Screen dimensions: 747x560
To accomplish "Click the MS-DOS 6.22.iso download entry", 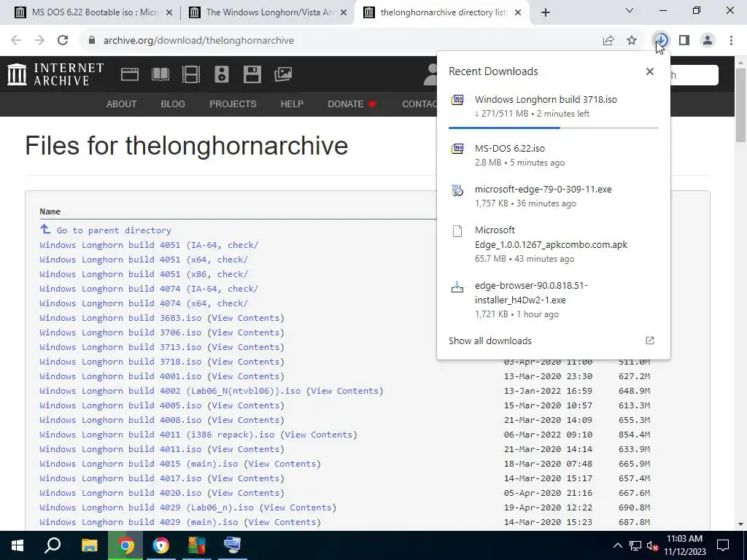I will coord(553,155).
